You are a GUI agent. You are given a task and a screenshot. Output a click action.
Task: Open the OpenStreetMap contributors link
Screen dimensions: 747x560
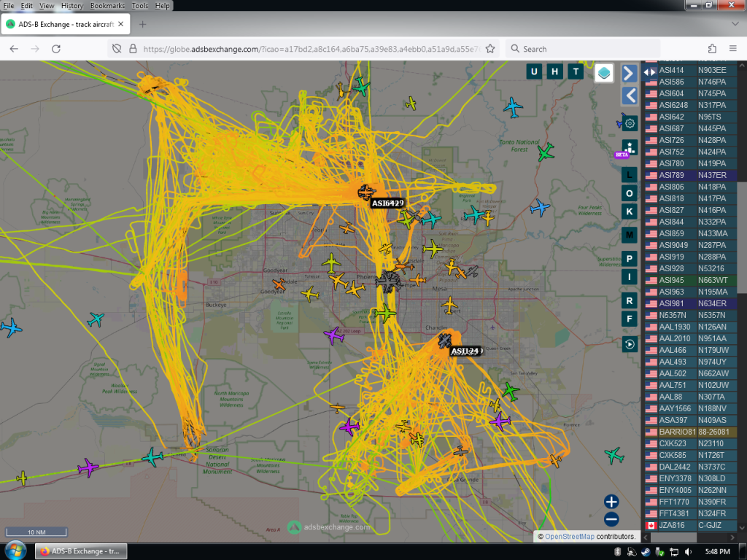pos(569,536)
